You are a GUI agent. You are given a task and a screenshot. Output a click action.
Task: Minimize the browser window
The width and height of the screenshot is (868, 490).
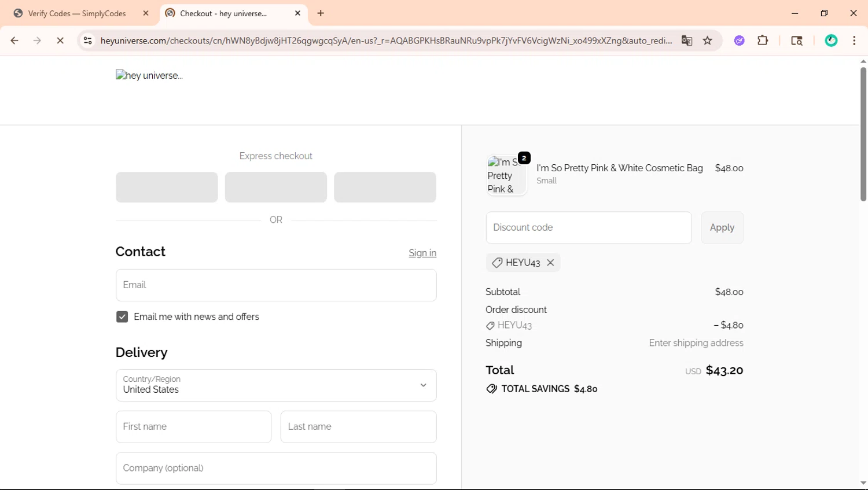pyautogui.click(x=795, y=13)
